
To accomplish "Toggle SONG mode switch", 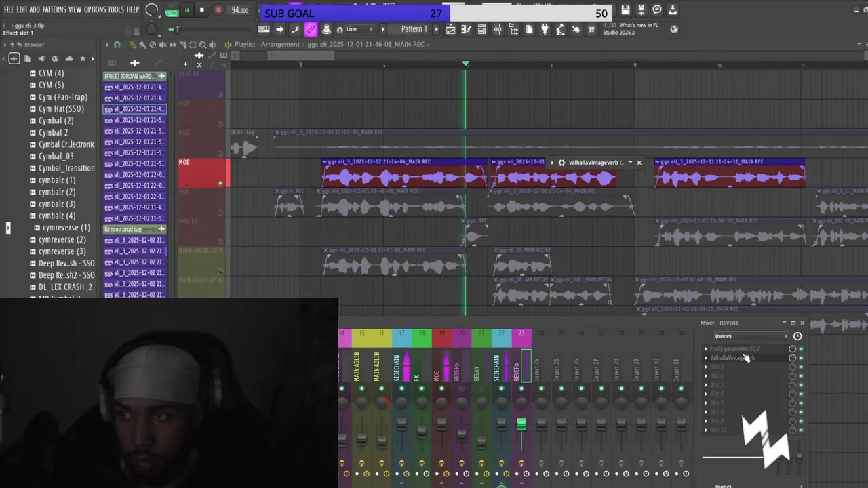I will (172, 12).
